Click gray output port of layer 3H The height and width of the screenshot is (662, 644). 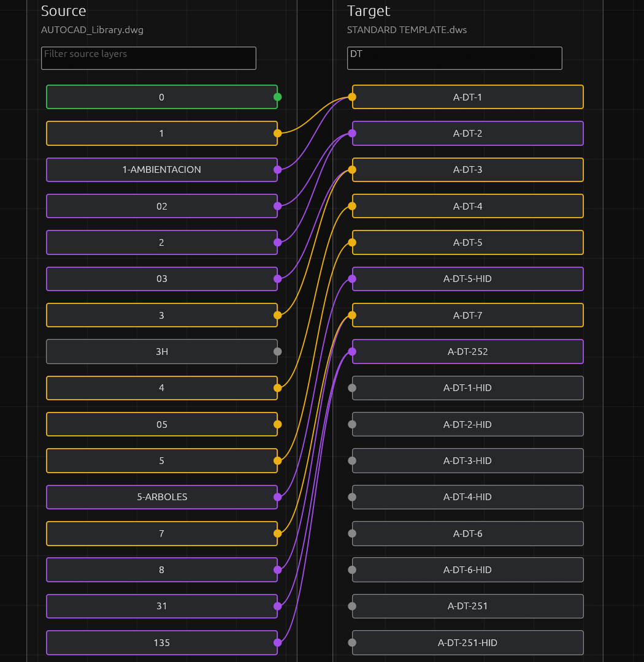click(278, 352)
